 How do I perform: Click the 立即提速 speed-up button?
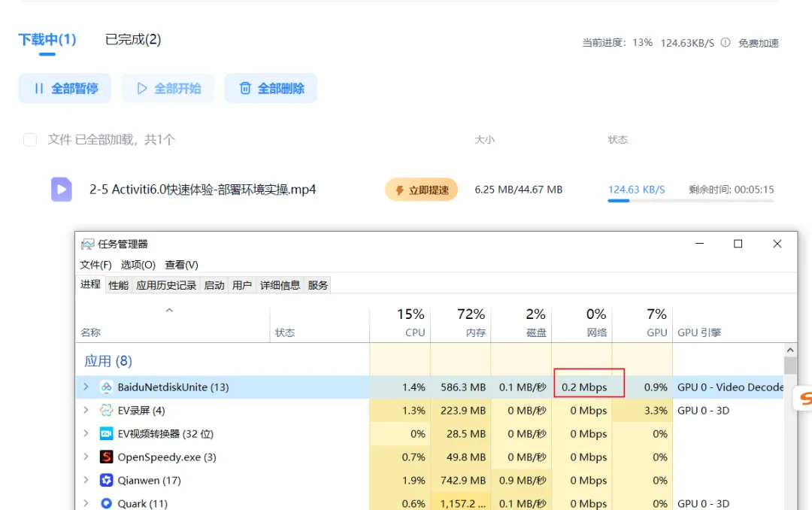tap(422, 190)
